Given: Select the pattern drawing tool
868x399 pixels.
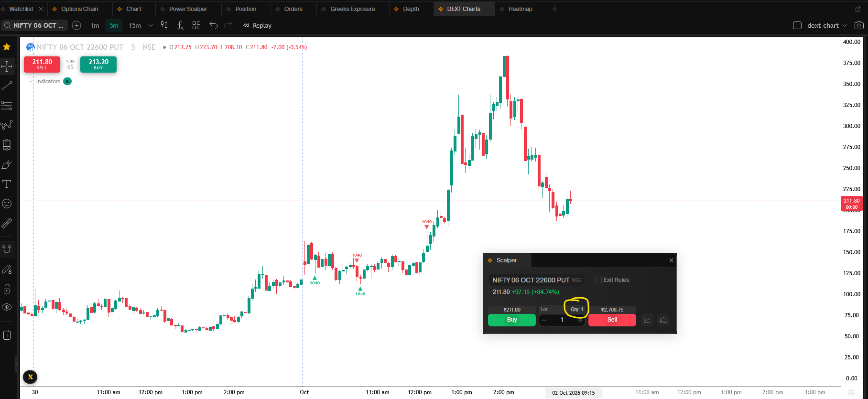Looking at the screenshot, I should (7, 125).
